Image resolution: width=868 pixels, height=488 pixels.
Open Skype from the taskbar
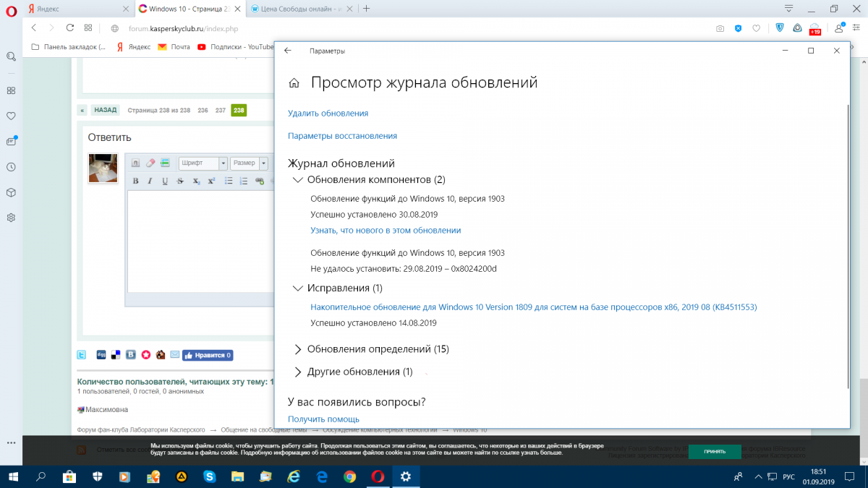(210, 476)
